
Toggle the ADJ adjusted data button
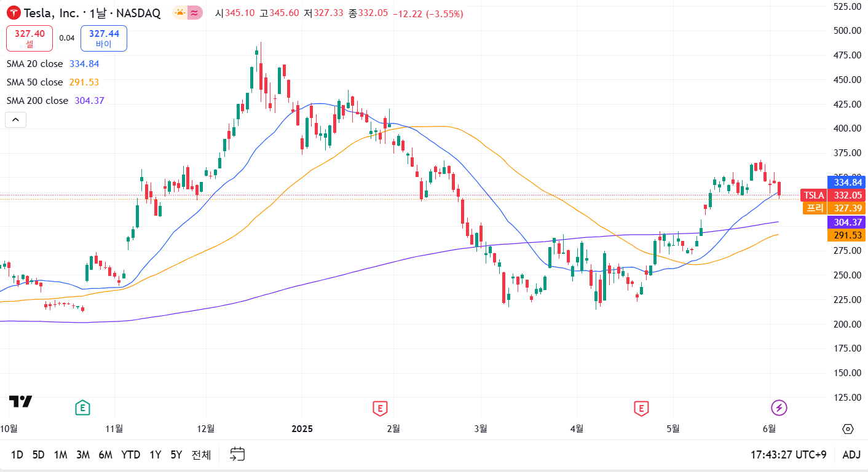(851, 455)
